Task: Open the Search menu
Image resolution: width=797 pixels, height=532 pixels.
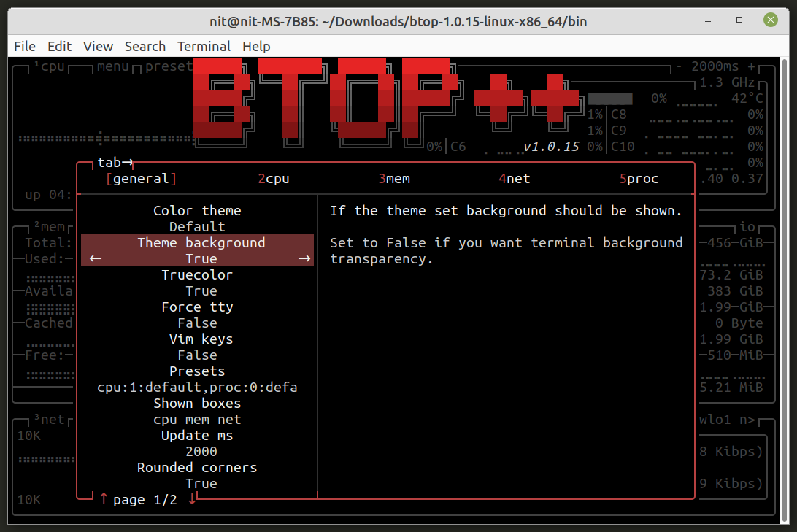Action: click(x=145, y=46)
